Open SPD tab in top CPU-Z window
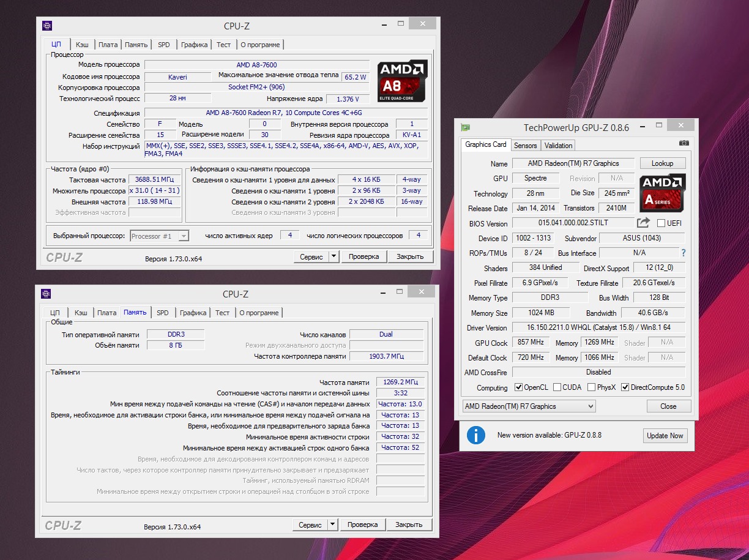749x560 pixels. pyautogui.click(x=164, y=45)
